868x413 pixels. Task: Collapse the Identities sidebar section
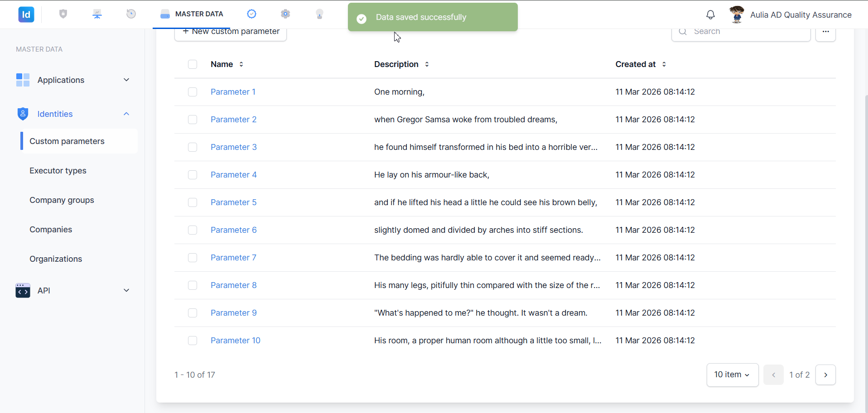126,114
